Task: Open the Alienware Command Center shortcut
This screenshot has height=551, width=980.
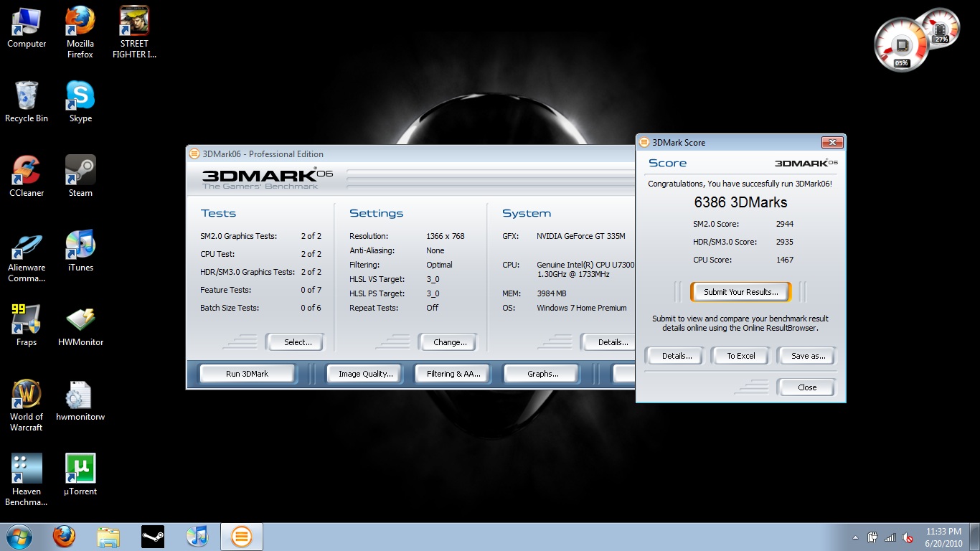Action: (27, 256)
